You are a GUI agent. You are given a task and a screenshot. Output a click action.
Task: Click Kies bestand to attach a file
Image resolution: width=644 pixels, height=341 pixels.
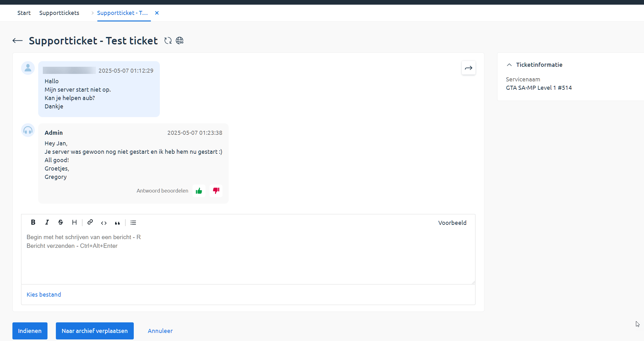pos(43,294)
